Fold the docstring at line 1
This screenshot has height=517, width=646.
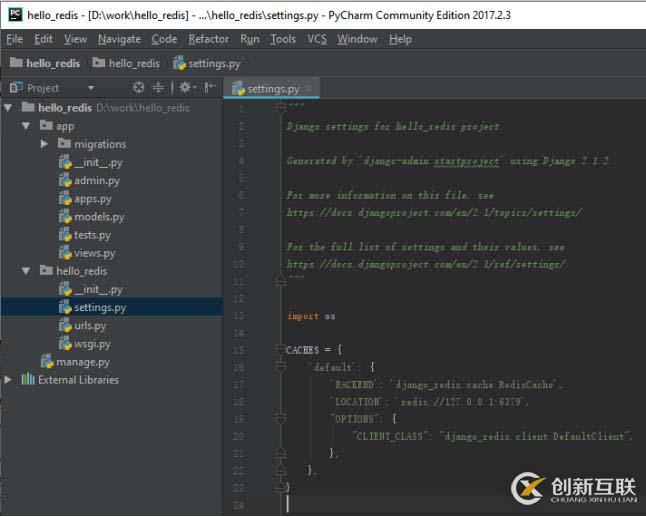[x=281, y=108]
